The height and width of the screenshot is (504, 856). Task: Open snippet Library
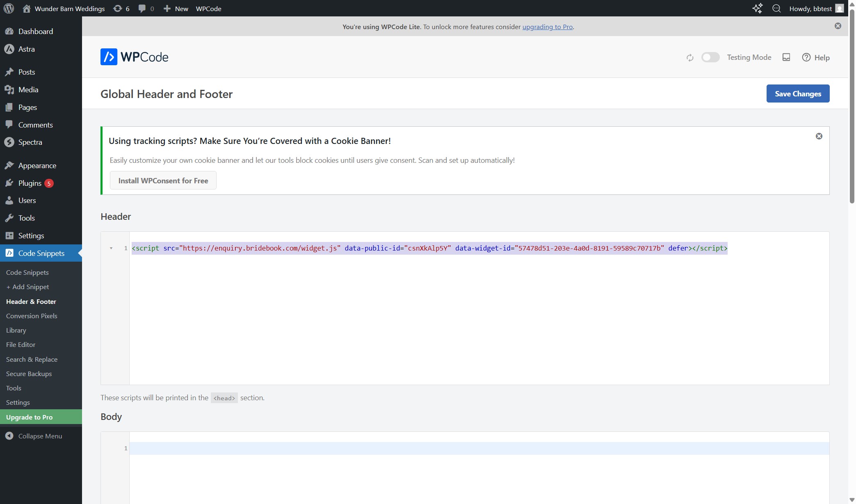point(16,330)
